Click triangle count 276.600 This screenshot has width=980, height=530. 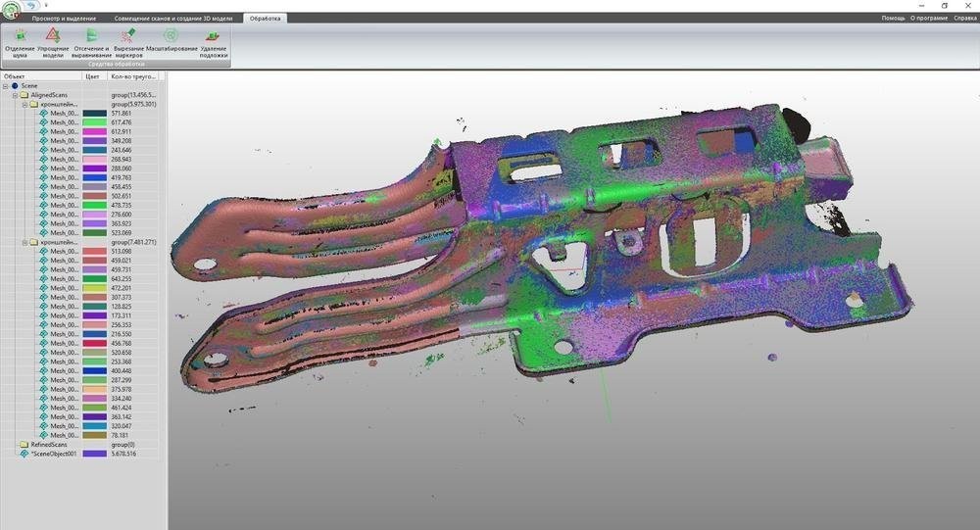122,215
